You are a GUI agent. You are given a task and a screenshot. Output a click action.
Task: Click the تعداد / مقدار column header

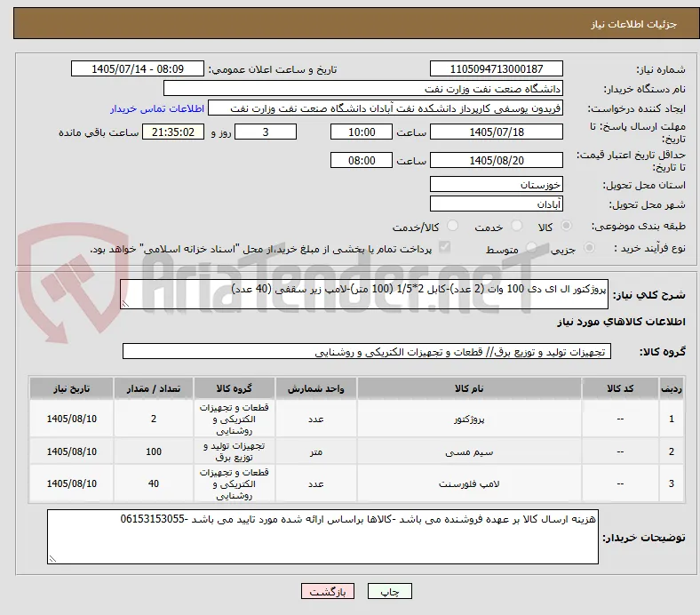point(154,388)
